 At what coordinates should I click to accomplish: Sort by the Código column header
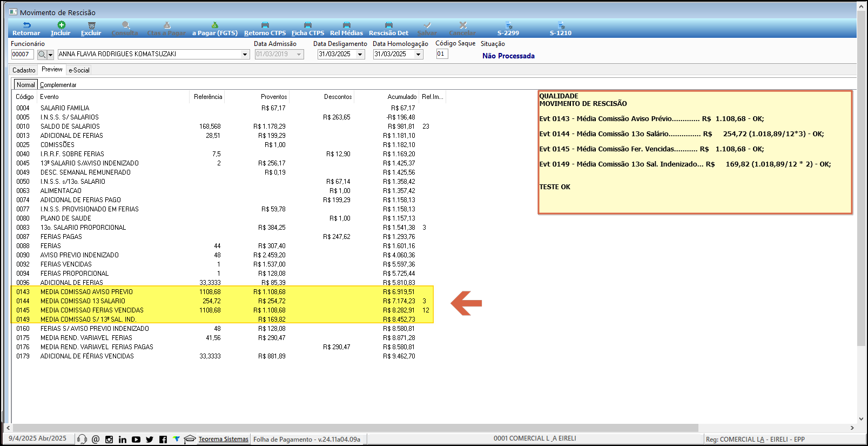(x=25, y=97)
